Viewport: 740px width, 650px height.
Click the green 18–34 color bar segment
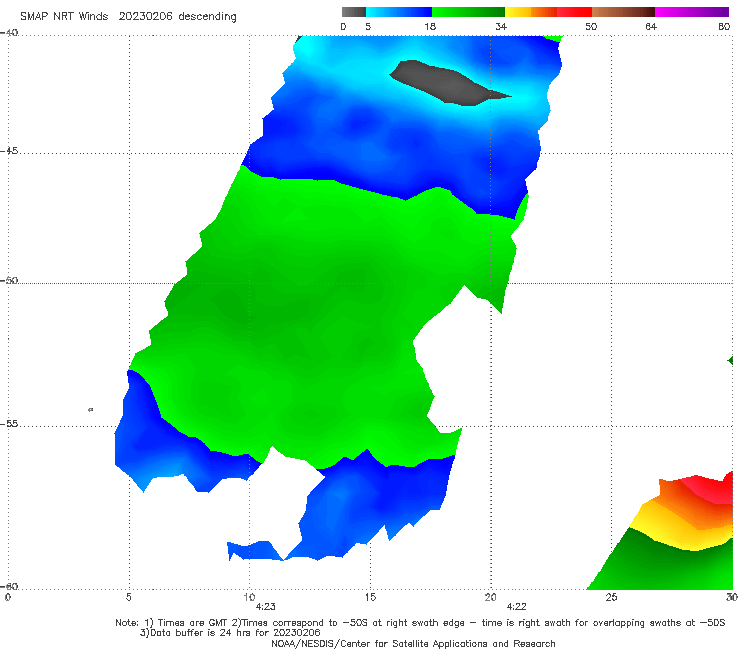(x=468, y=12)
